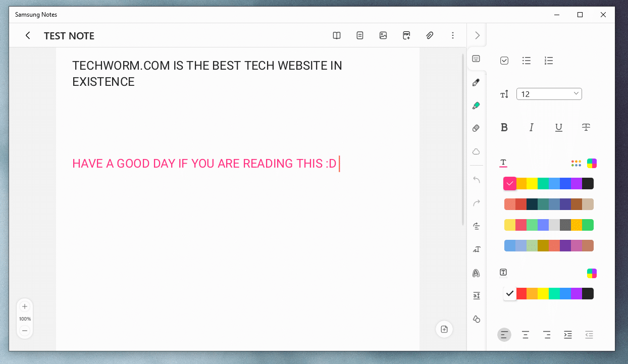The image size is (628, 364).
Task: Click the easy writing pad icon
Action: [x=476, y=296]
